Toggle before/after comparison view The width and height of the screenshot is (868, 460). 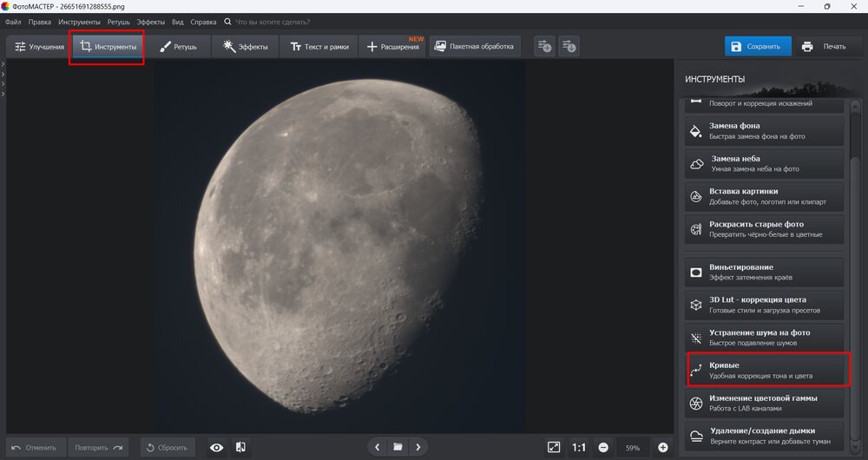pyautogui.click(x=240, y=448)
